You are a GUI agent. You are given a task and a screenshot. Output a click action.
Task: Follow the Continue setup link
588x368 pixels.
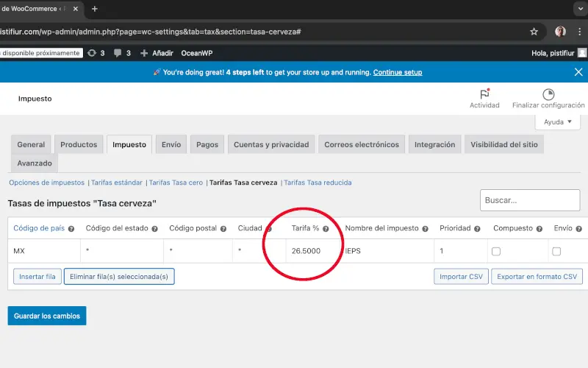[x=398, y=72]
